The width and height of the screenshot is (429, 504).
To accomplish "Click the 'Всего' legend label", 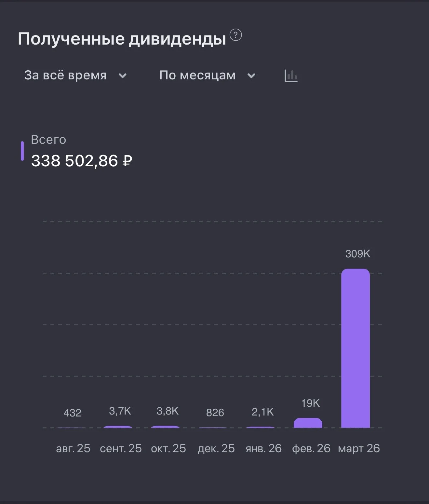I will coord(48,140).
